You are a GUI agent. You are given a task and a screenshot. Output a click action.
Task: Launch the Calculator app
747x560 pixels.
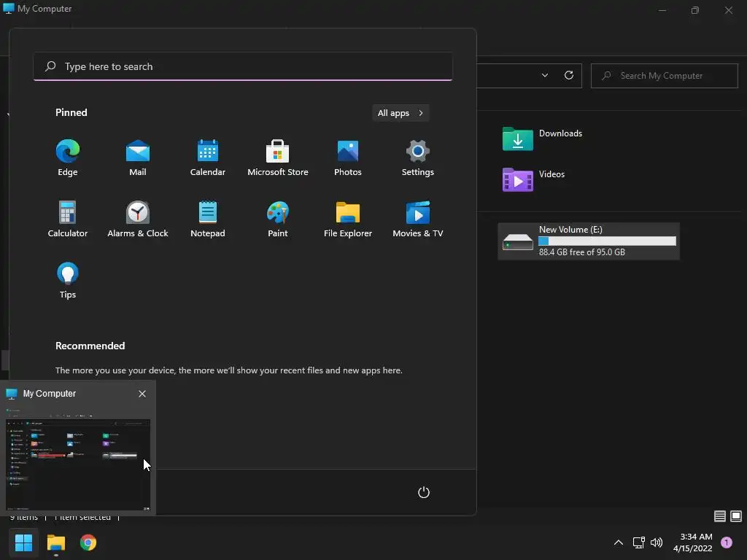click(68, 219)
